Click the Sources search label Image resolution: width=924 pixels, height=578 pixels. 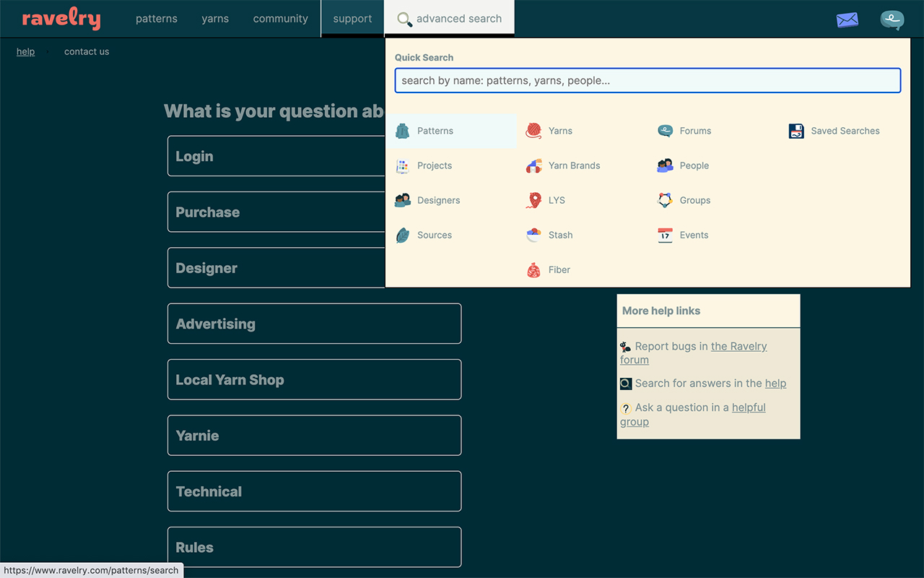[435, 235]
